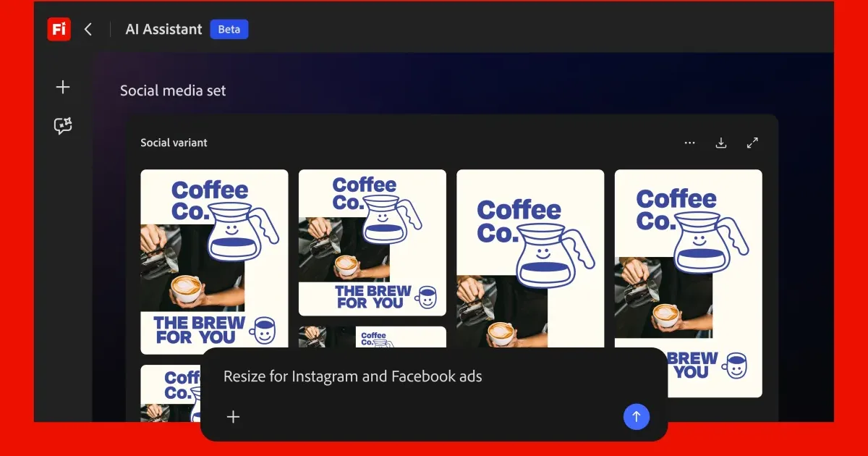Viewport: 868px width, 456px height.
Task: Download the Social variant set
Action: point(720,143)
